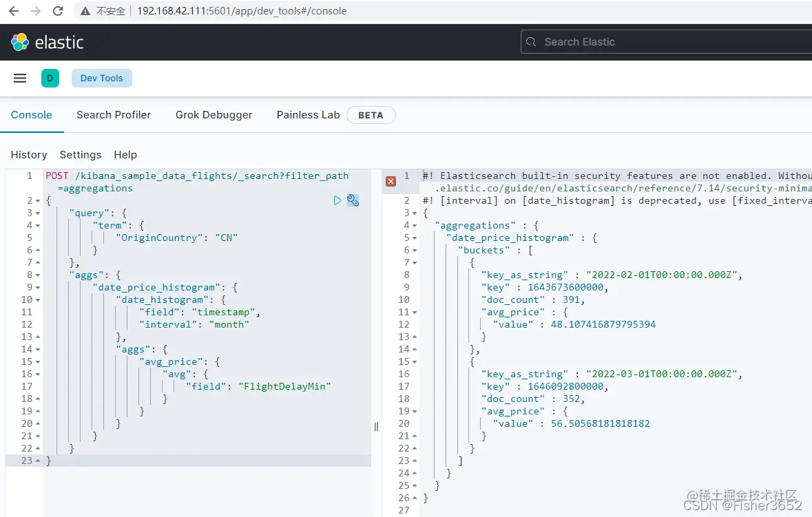Click the not-secure warning triangle icon
This screenshot has width=812, height=517.
[x=85, y=11]
